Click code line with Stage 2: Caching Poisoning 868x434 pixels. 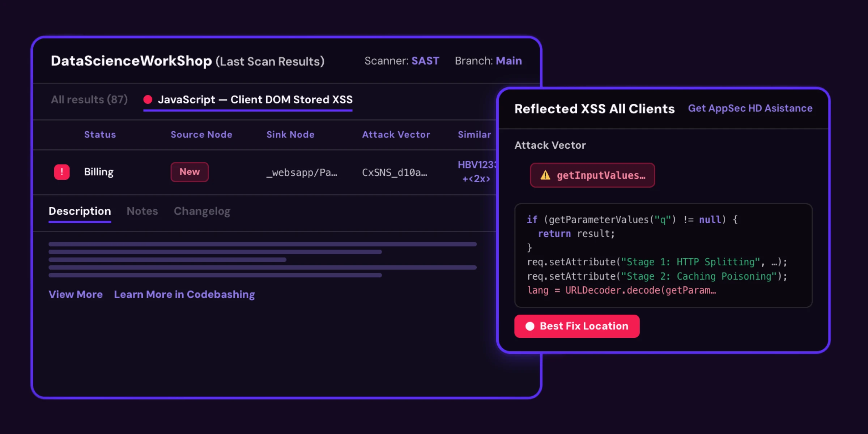657,276
